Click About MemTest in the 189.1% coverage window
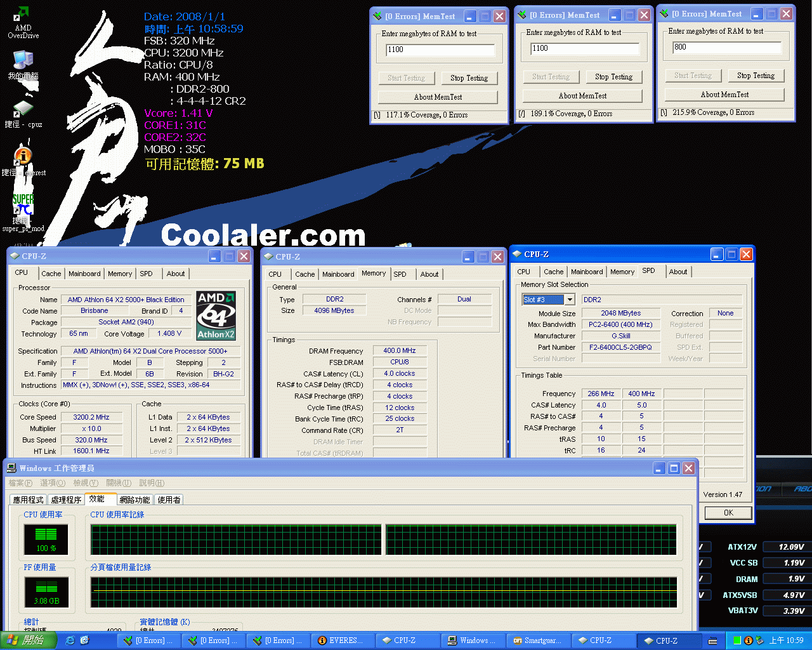Image resolution: width=812 pixels, height=650 pixels. coord(582,96)
